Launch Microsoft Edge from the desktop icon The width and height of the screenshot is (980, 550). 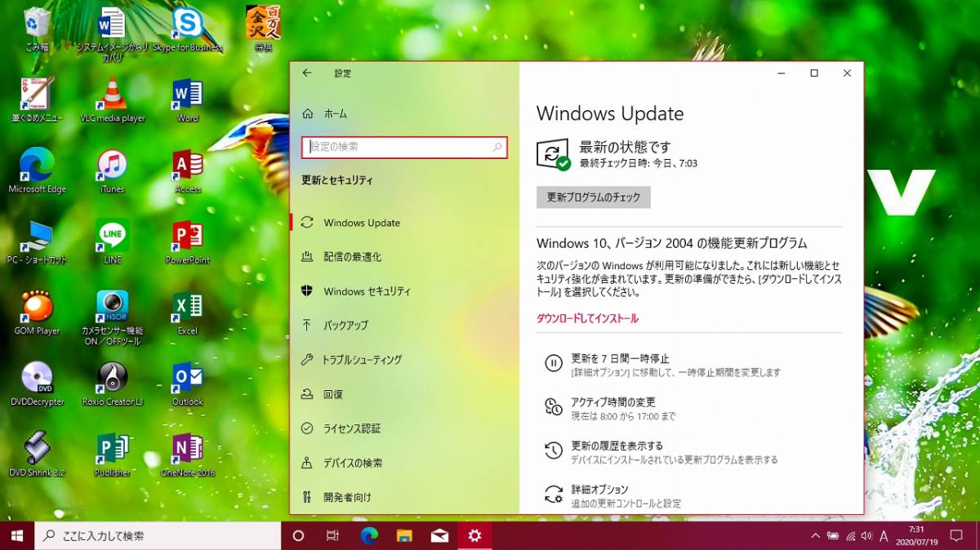(37, 171)
